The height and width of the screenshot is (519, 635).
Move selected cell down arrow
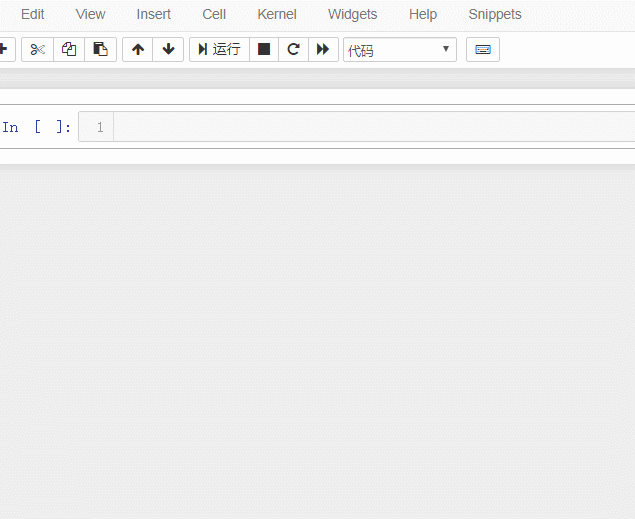tap(168, 49)
